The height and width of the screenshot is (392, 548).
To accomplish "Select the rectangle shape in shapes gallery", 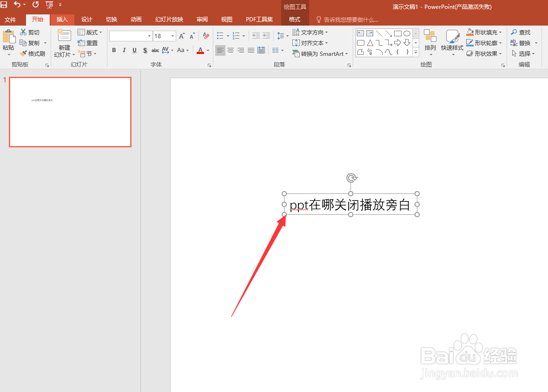I will tap(398, 33).
